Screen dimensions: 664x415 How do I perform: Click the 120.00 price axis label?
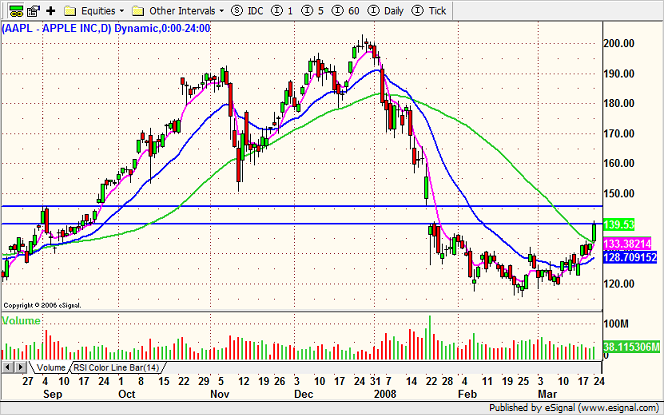point(619,284)
